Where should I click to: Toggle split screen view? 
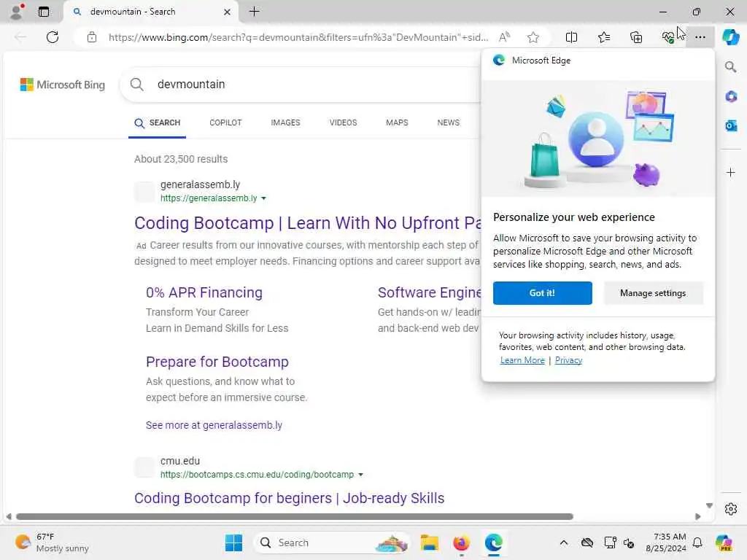coord(571,37)
